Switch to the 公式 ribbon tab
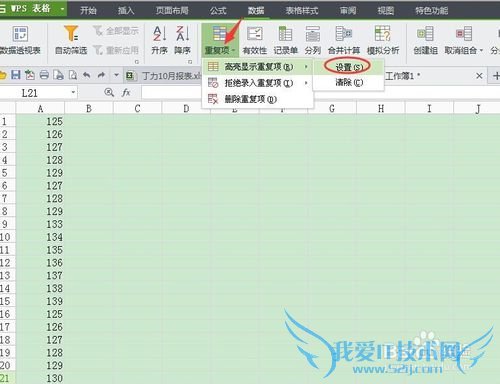 [x=218, y=10]
